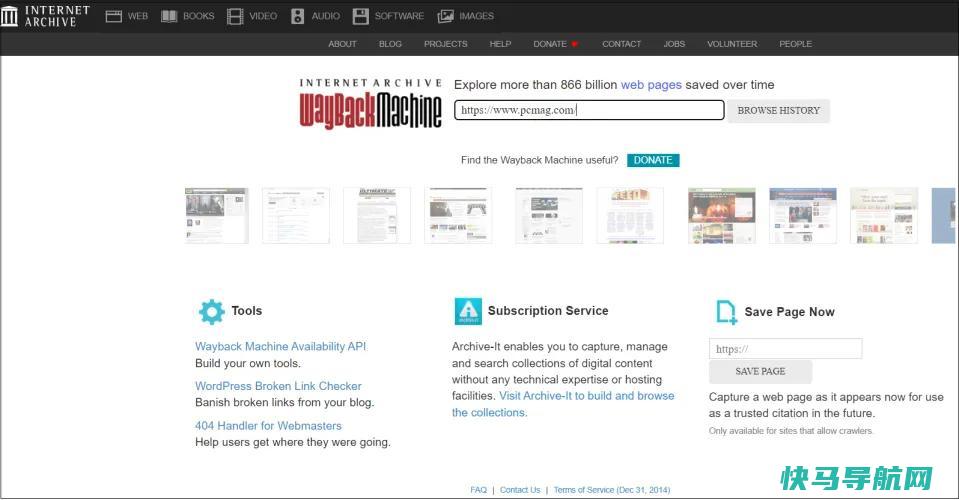Click the SOFTWARE label in top bar

399,16
